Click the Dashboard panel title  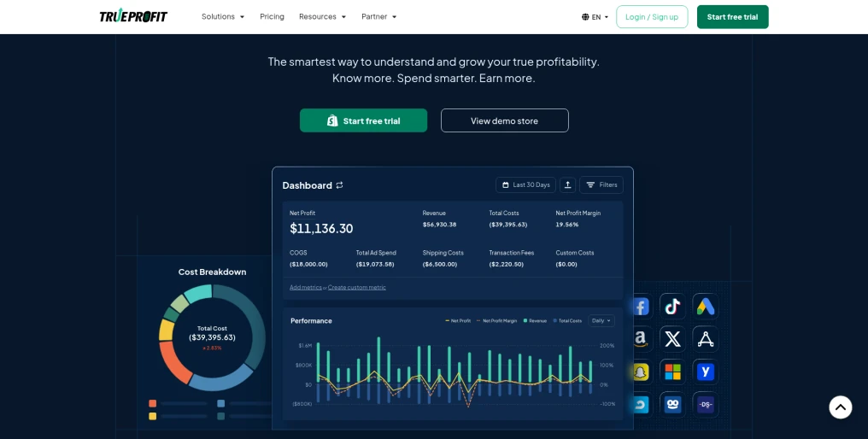click(x=308, y=185)
